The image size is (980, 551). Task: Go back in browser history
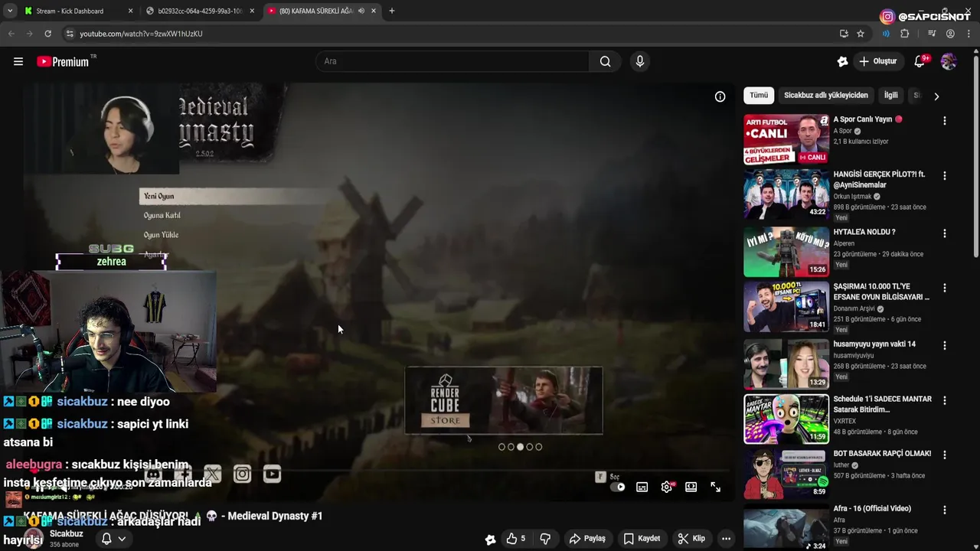tap(11, 34)
